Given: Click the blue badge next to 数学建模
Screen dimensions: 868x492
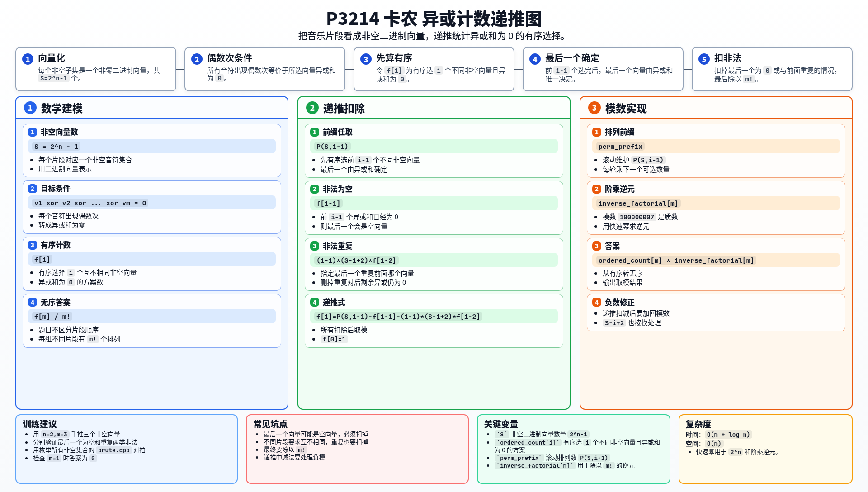Looking at the screenshot, I should [x=30, y=108].
